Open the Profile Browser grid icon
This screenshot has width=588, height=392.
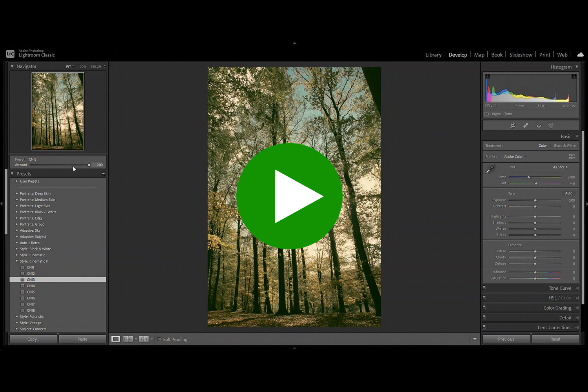572,157
